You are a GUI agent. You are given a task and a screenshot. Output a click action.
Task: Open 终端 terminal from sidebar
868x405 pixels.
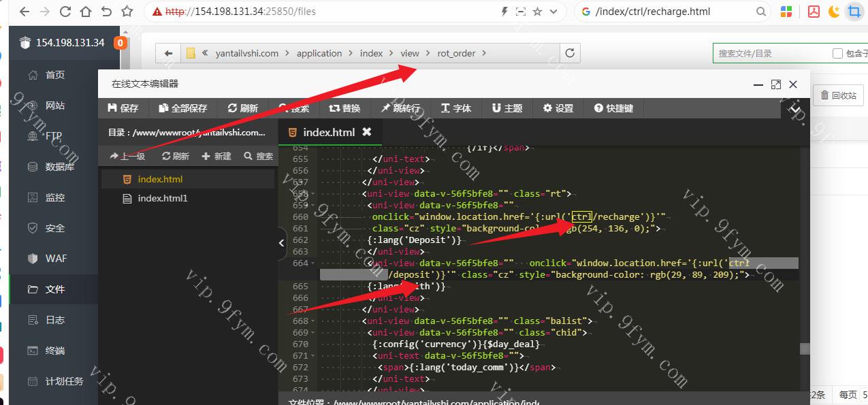coord(54,351)
